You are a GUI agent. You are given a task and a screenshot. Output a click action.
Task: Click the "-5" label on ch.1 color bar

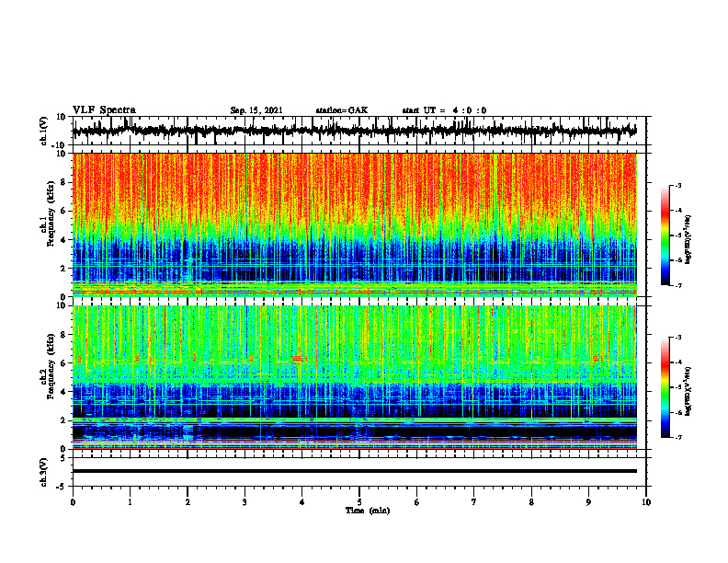click(677, 236)
